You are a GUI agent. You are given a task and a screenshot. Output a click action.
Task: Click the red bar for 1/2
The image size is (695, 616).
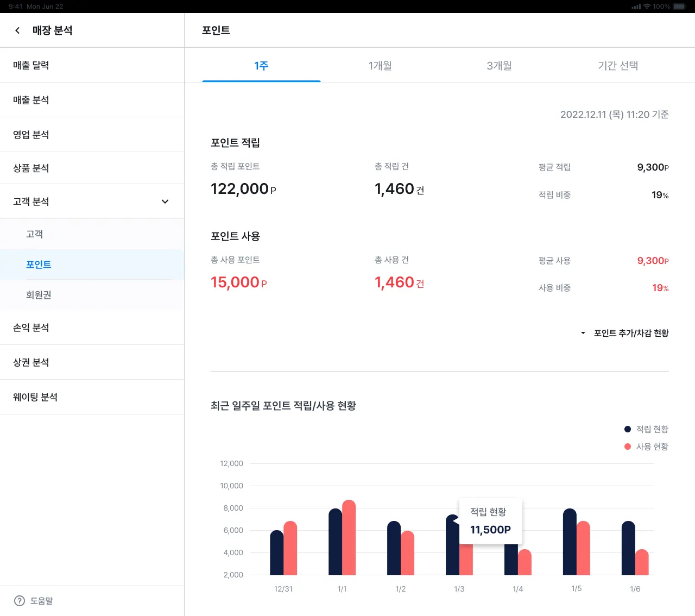click(x=408, y=553)
